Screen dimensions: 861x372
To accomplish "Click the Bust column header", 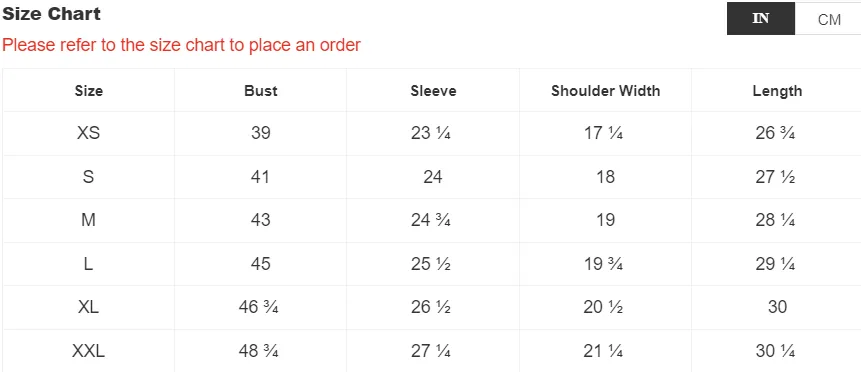I will pos(261,91).
